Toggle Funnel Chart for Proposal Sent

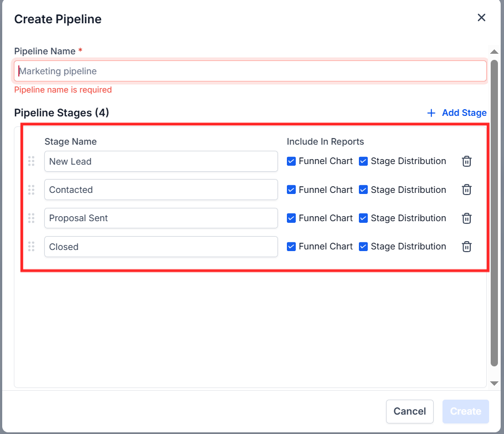tap(291, 218)
